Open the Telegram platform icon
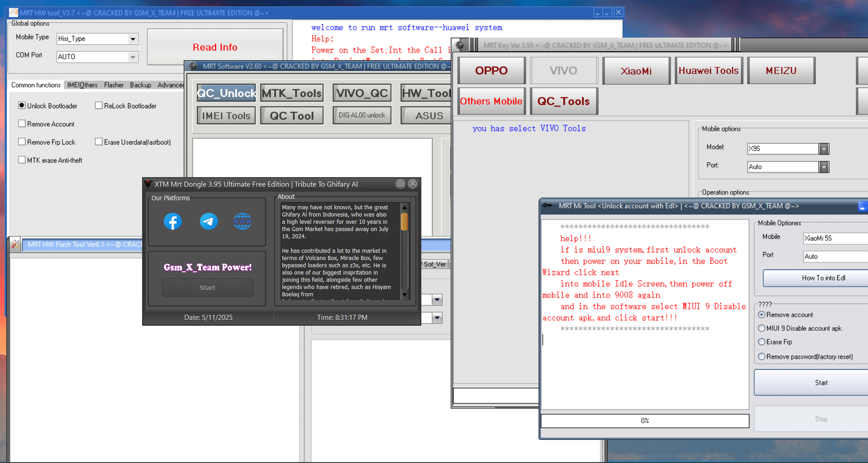868x463 pixels. [209, 222]
